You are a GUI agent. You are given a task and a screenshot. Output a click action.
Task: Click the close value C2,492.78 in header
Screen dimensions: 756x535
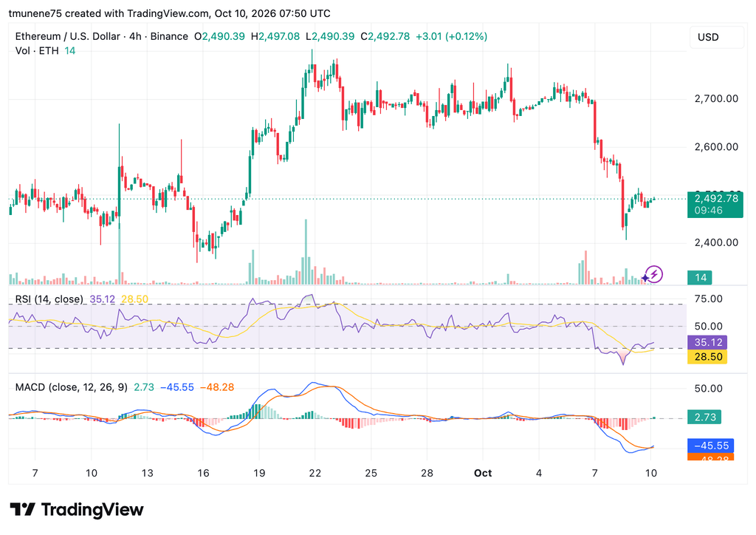click(x=385, y=37)
